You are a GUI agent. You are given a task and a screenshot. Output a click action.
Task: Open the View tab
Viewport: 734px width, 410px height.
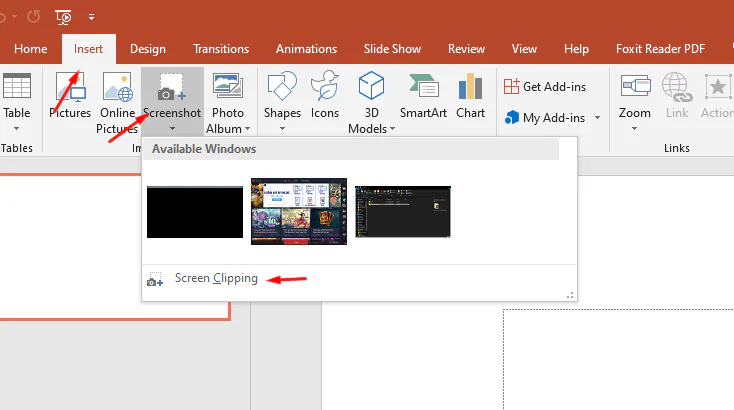[524, 49]
